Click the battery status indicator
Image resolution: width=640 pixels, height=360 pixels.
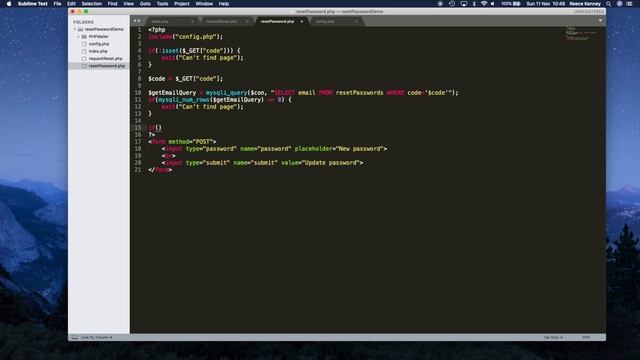tap(511, 4)
